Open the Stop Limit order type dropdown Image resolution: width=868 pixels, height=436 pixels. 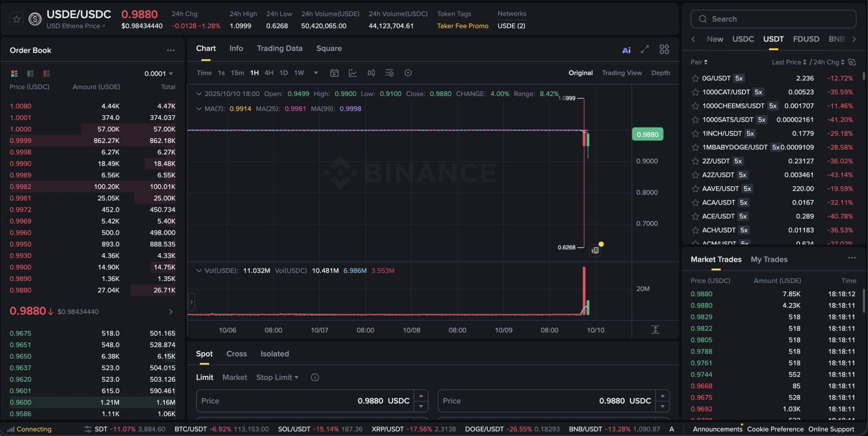[x=277, y=377]
